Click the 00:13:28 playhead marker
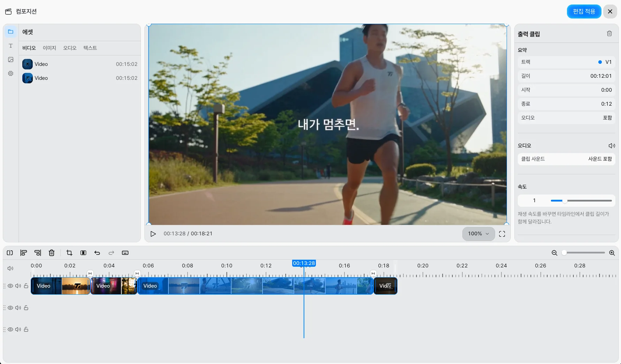Viewport: 621px width, 364px height. 304,263
